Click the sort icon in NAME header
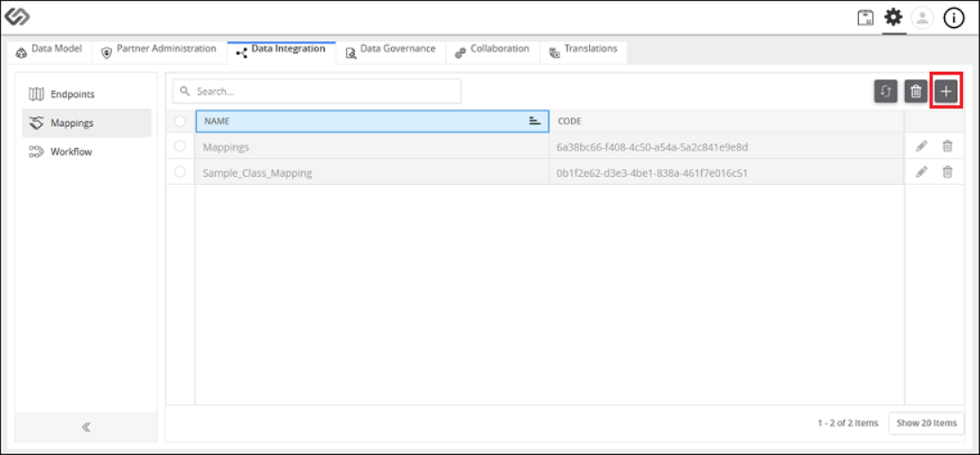Image resolution: width=980 pixels, height=455 pixels. coord(534,121)
